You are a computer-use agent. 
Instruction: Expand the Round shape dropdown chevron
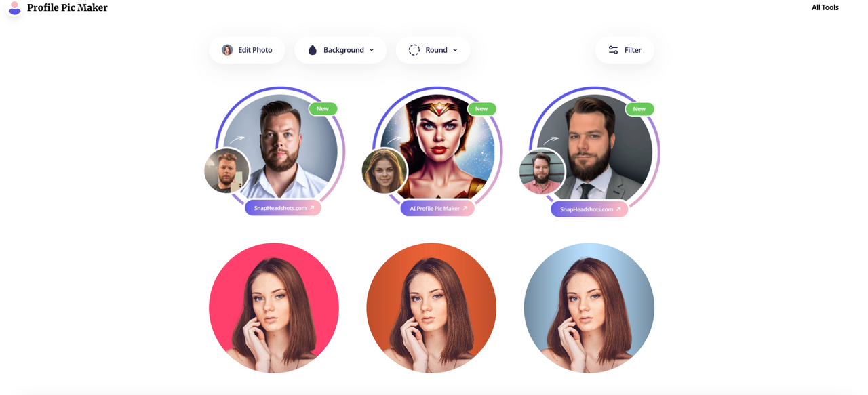click(x=455, y=50)
